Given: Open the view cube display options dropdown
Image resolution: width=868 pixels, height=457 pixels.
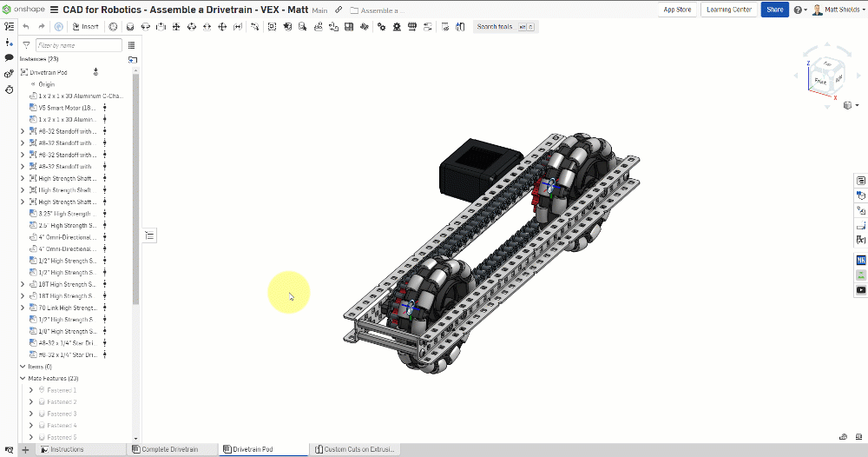Looking at the screenshot, I should (851, 105).
